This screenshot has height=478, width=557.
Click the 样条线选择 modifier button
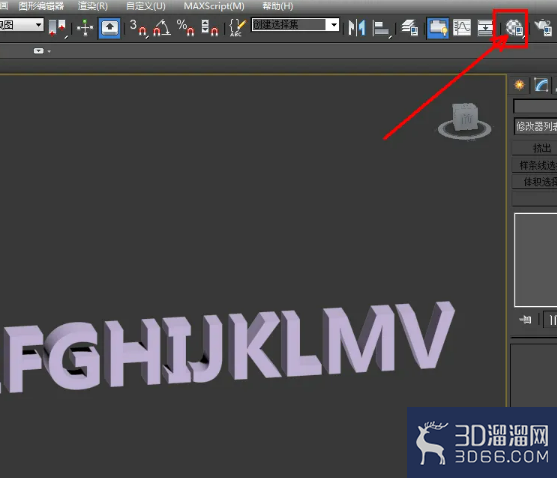(x=535, y=165)
